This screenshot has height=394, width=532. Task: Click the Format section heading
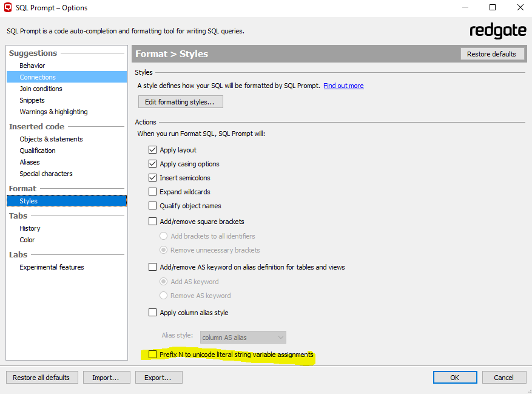pyautogui.click(x=22, y=188)
